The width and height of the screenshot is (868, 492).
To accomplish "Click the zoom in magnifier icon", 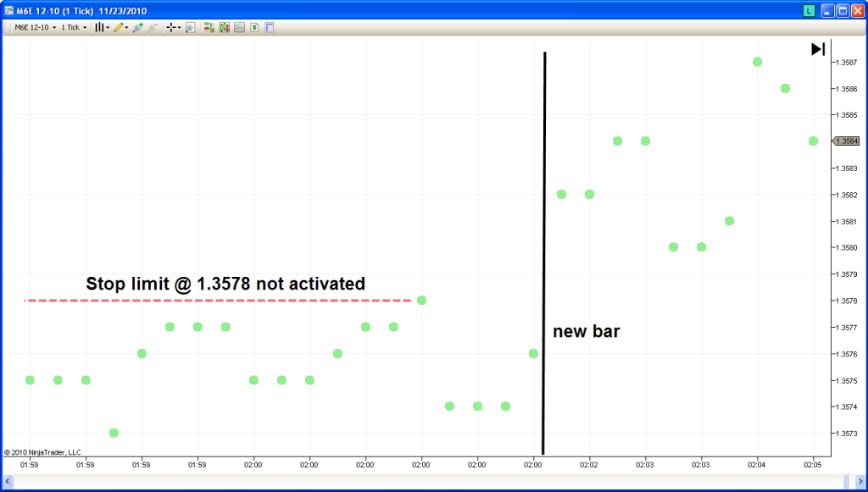I will pos(137,27).
